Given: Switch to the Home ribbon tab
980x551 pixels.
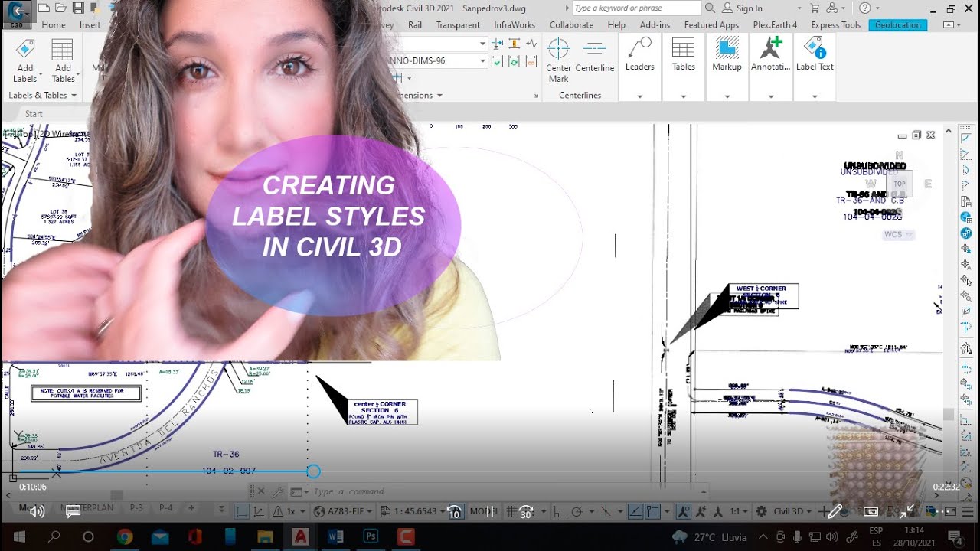Looking at the screenshot, I should point(54,24).
